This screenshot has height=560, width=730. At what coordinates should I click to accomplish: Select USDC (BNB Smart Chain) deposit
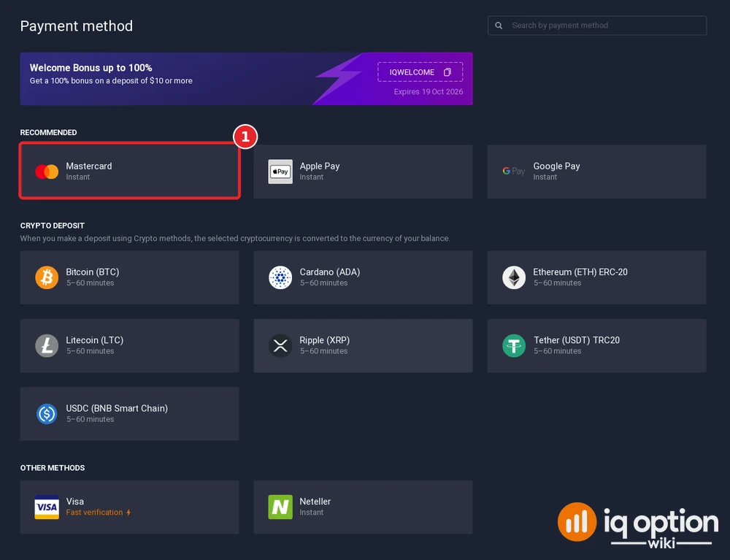(x=129, y=414)
